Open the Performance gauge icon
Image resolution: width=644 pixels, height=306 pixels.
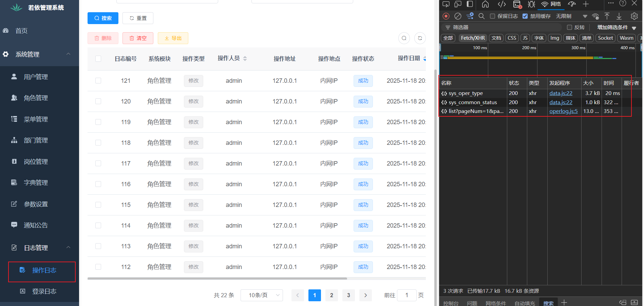(x=572, y=4)
